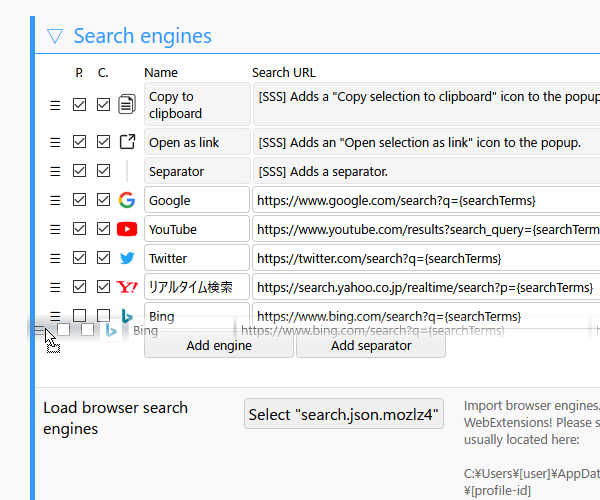Click the Google search URL field

coord(426,200)
